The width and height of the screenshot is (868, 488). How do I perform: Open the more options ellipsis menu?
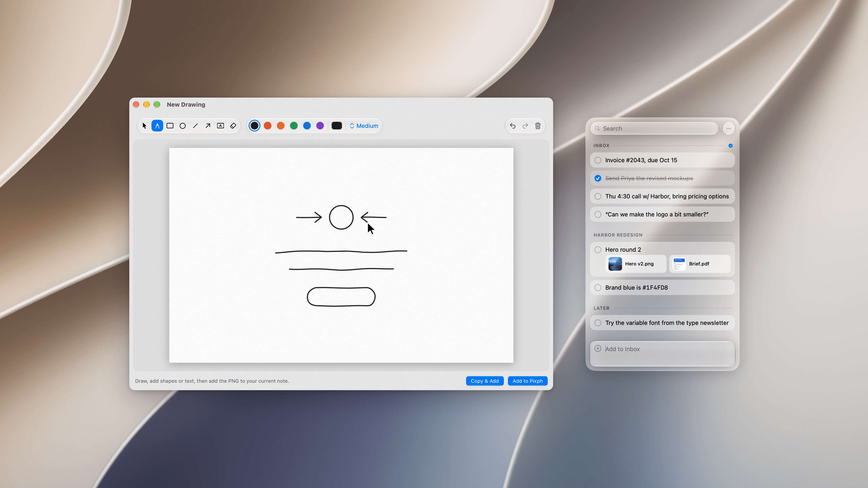click(x=729, y=128)
